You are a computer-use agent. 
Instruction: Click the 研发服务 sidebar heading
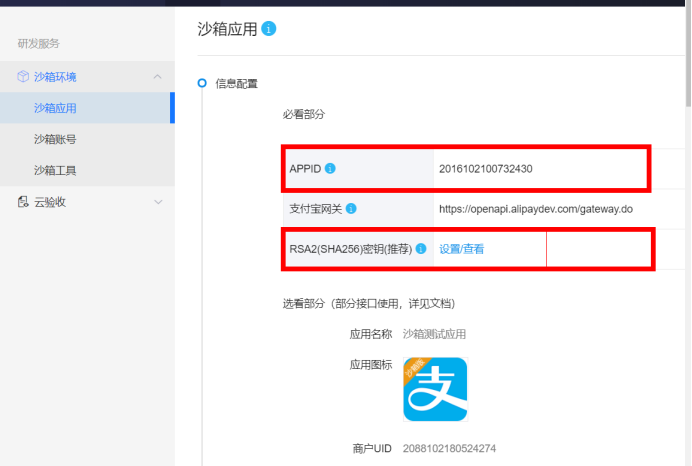pyautogui.click(x=38, y=43)
